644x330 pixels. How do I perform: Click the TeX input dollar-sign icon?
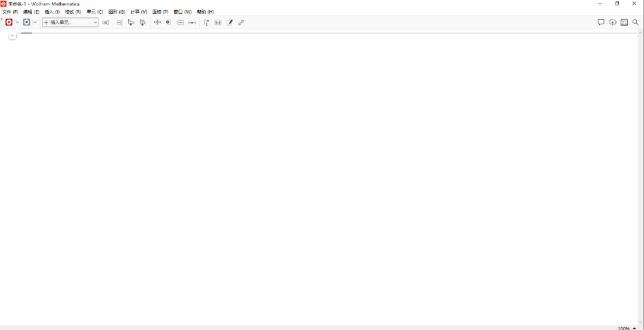[x=218, y=23]
